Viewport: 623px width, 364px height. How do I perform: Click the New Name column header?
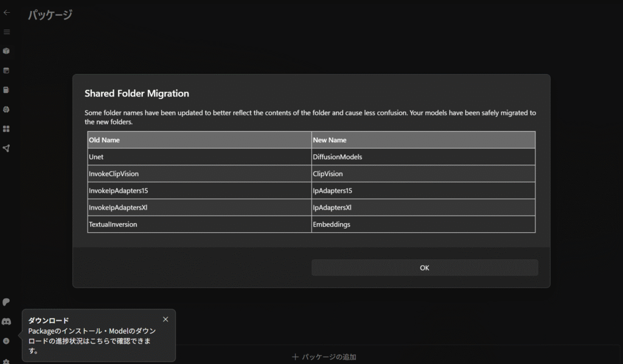(x=423, y=140)
